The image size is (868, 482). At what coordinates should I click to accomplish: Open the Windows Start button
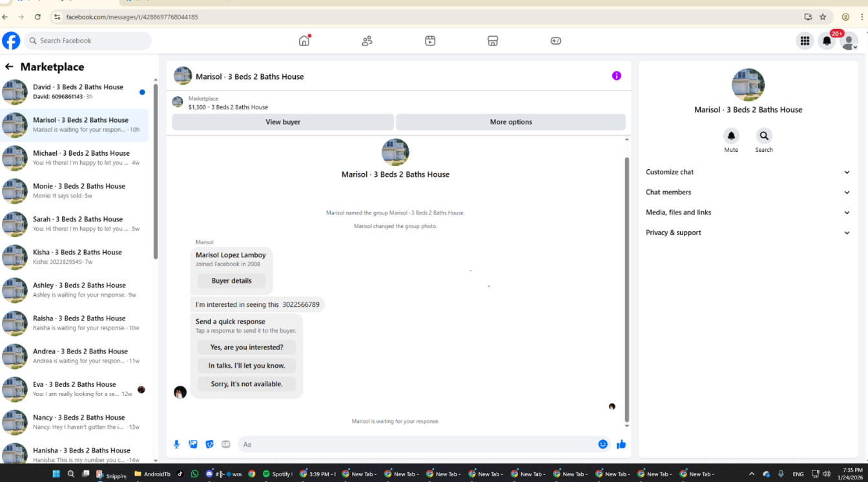pyautogui.click(x=56, y=474)
